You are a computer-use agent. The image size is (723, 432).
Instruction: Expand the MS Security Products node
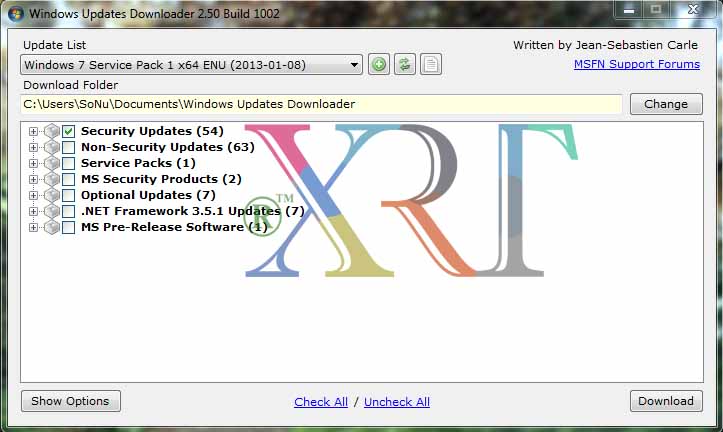coord(33,179)
